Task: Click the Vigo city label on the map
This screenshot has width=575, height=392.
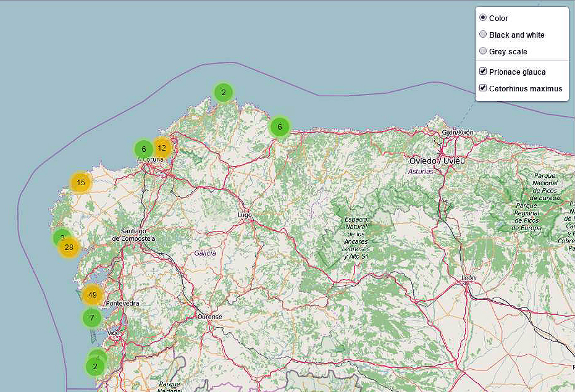Action: 114,333
